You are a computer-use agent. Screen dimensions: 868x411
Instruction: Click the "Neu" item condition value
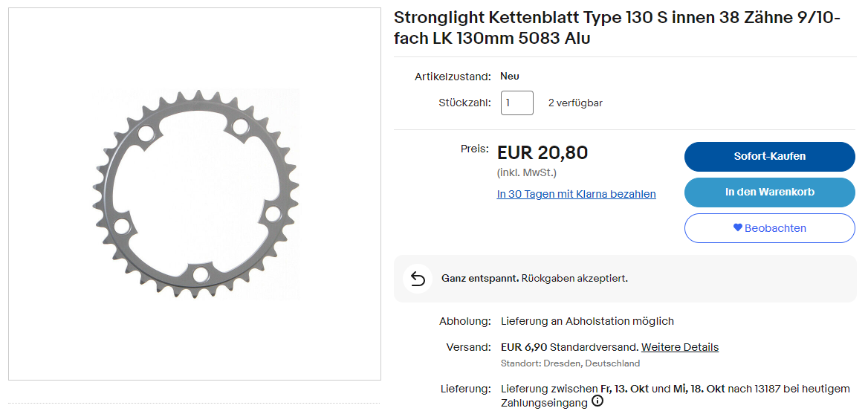[510, 76]
